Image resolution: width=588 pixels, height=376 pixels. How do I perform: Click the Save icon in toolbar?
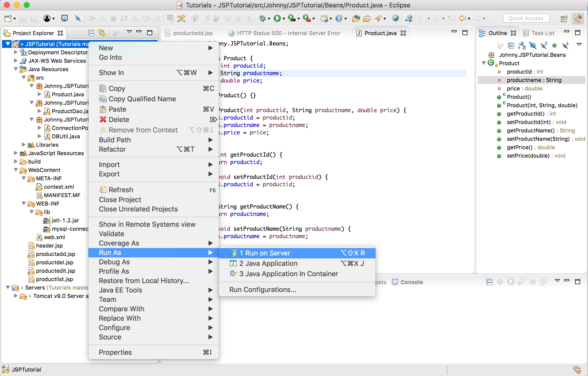pos(23,19)
